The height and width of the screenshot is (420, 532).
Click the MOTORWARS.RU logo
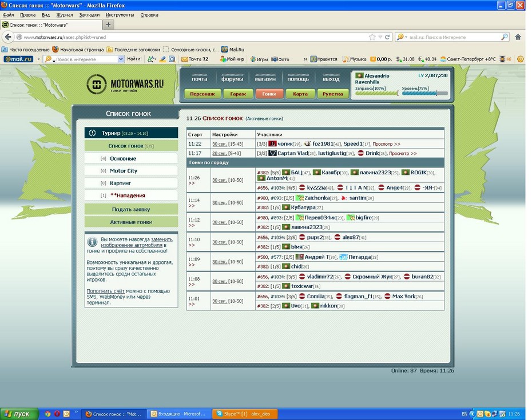(125, 84)
